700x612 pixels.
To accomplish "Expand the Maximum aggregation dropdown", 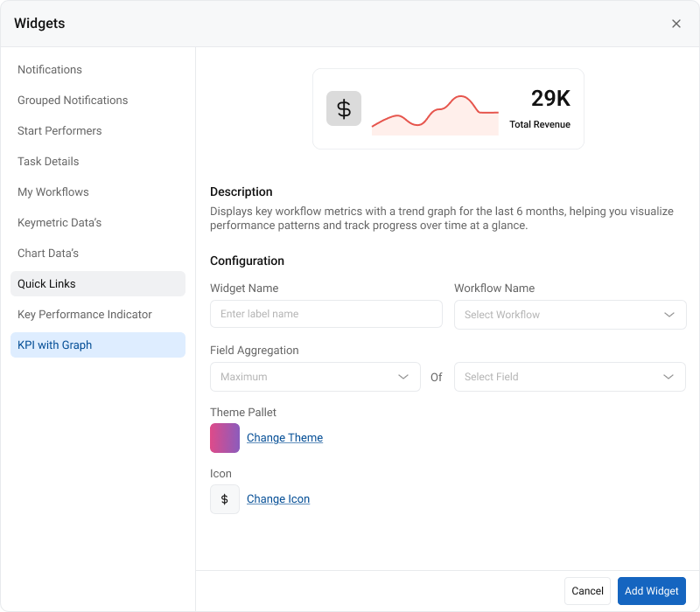I will coord(315,377).
